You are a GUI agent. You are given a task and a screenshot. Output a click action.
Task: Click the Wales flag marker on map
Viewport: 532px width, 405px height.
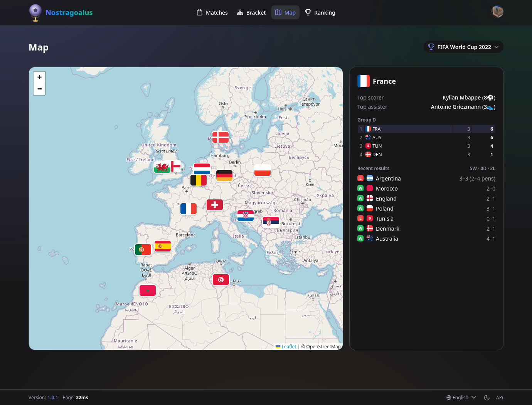[x=162, y=167]
